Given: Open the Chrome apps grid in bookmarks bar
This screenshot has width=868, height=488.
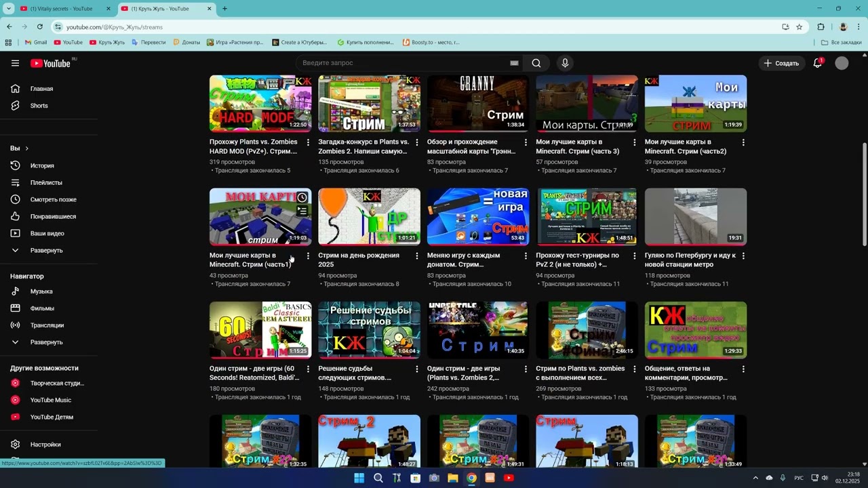Looking at the screenshot, I should (8, 42).
